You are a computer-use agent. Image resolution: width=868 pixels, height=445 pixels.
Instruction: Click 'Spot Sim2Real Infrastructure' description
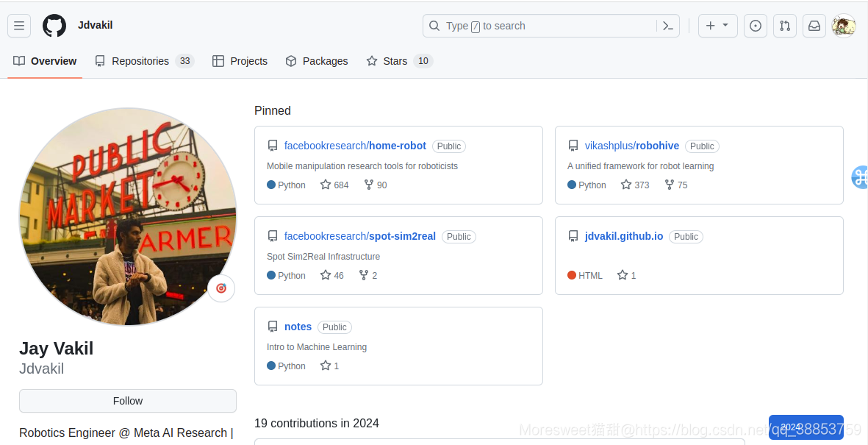323,256
